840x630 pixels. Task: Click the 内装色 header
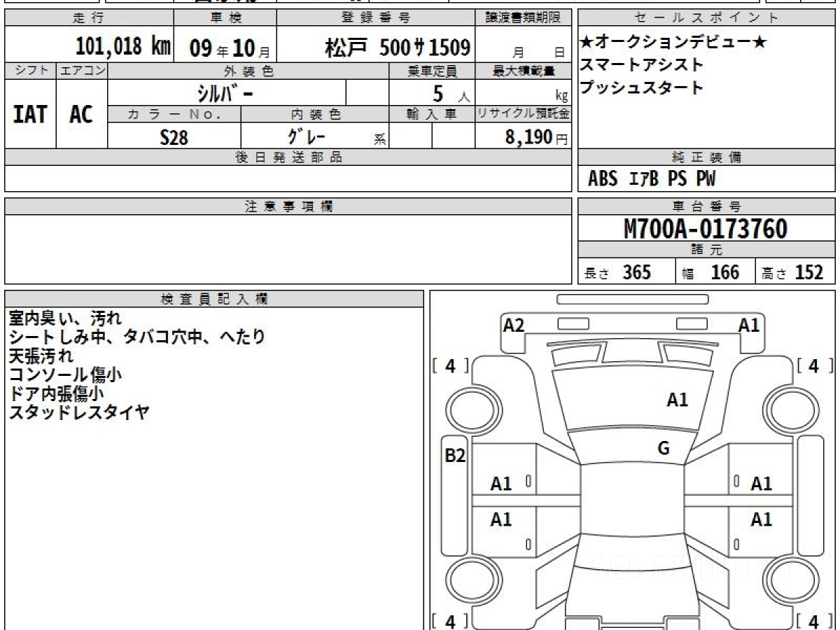coord(314,114)
